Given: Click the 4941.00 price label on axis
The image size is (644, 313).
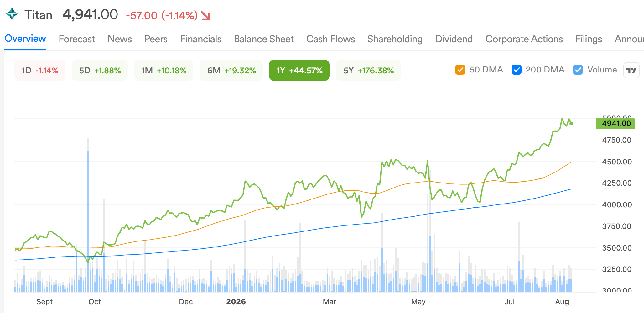Looking at the screenshot, I should (x=615, y=124).
